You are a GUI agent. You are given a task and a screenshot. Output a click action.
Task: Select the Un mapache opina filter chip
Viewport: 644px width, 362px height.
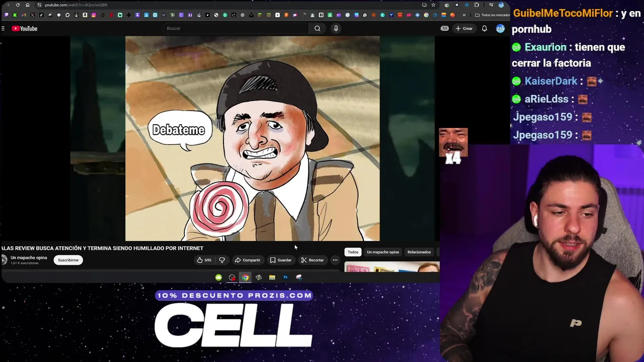(x=383, y=252)
